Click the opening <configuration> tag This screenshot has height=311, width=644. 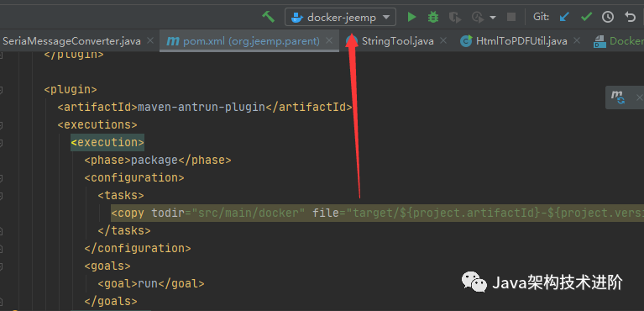[x=134, y=177]
